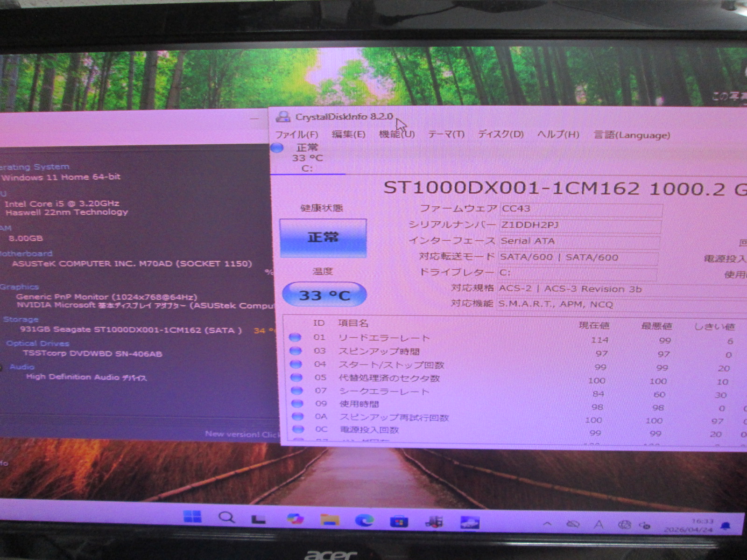Open the 言語(Language) menu
Image resolution: width=747 pixels, height=560 pixels.
tap(631, 135)
